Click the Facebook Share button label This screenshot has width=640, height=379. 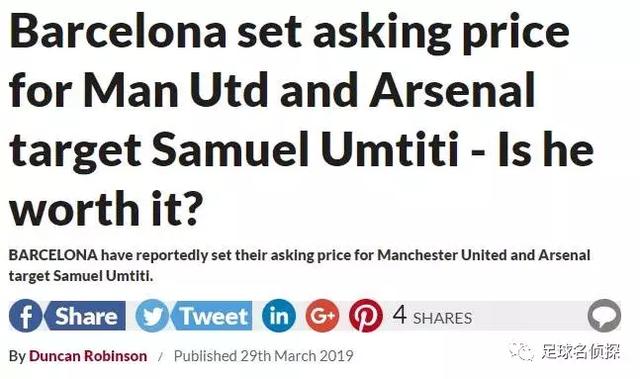click(85, 316)
